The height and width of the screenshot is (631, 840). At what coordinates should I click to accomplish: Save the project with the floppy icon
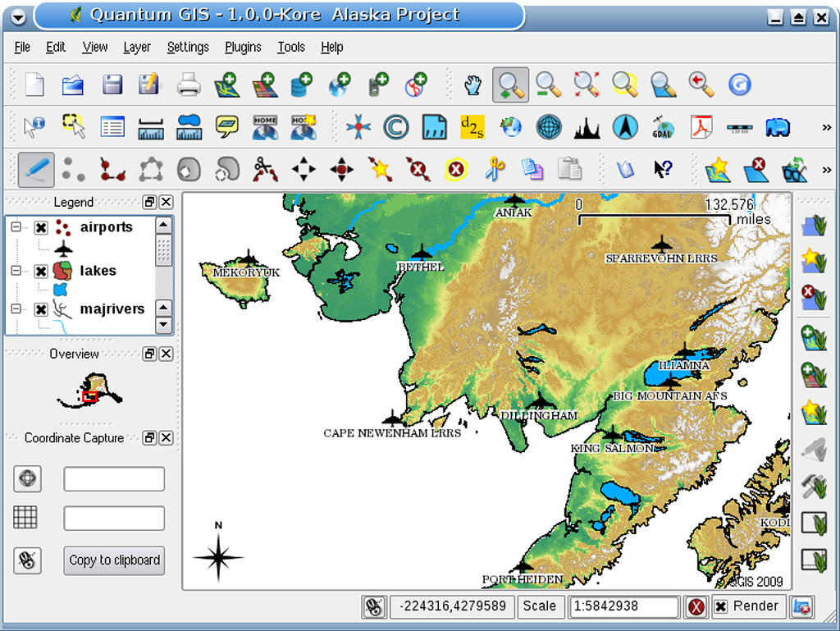pyautogui.click(x=112, y=85)
